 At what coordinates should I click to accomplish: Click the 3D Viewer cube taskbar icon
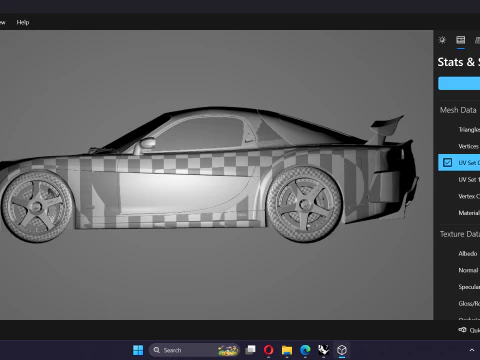click(x=342, y=350)
